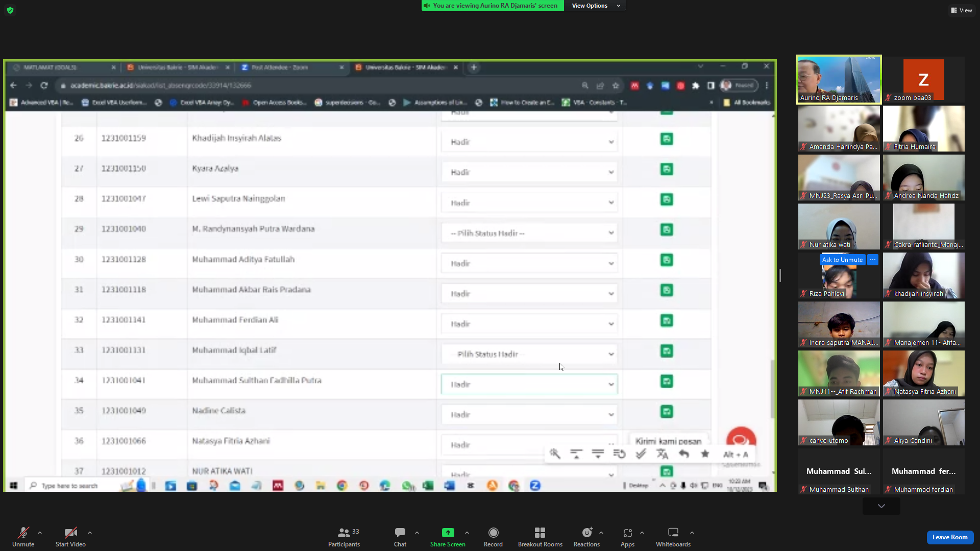Click the Zoom icon in shared taskbar
The height and width of the screenshot is (551, 980).
535,485
